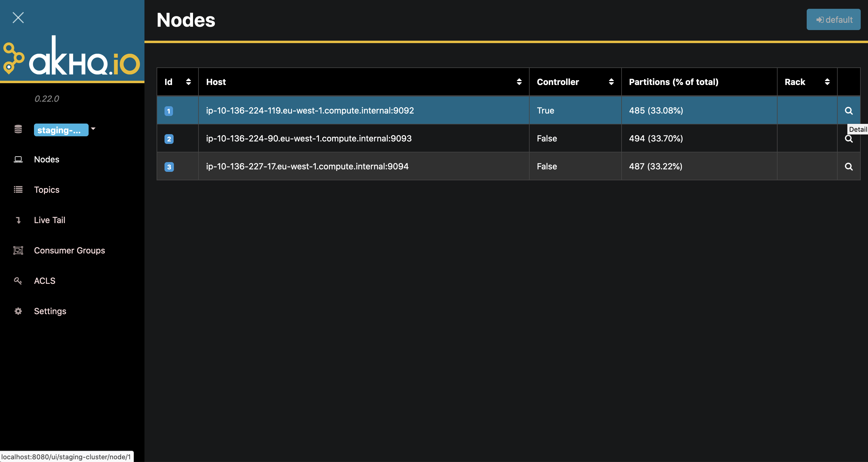868x462 pixels.
Task: Click the Consumer Groups icon
Action: 18,250
